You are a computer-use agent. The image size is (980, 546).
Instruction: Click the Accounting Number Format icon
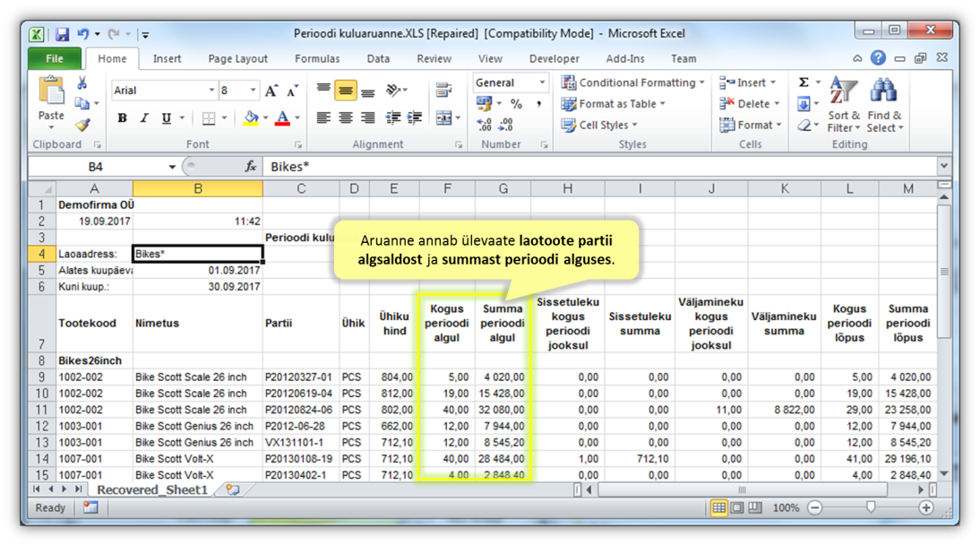484,104
